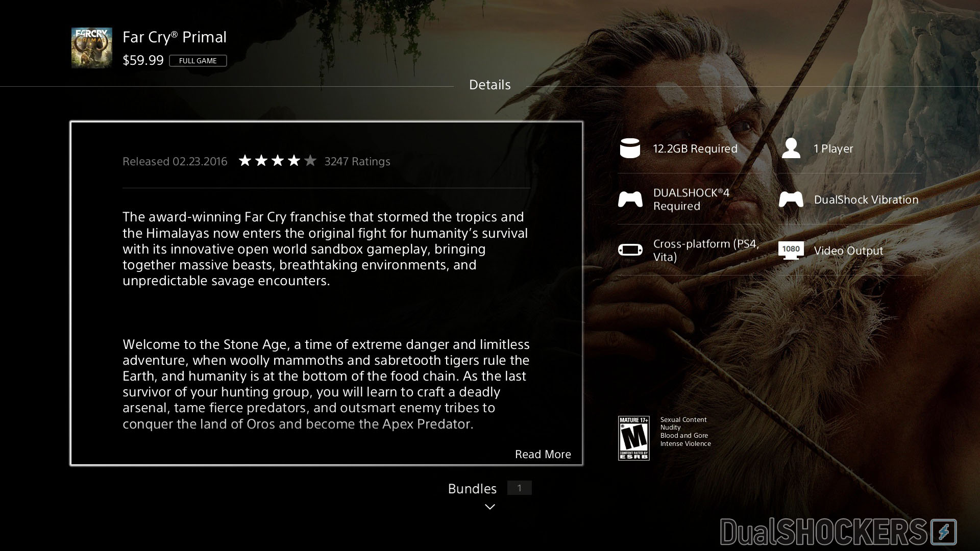The image size is (980, 551).
Task: Click the 1080 Video Output monitor icon
Action: (791, 250)
